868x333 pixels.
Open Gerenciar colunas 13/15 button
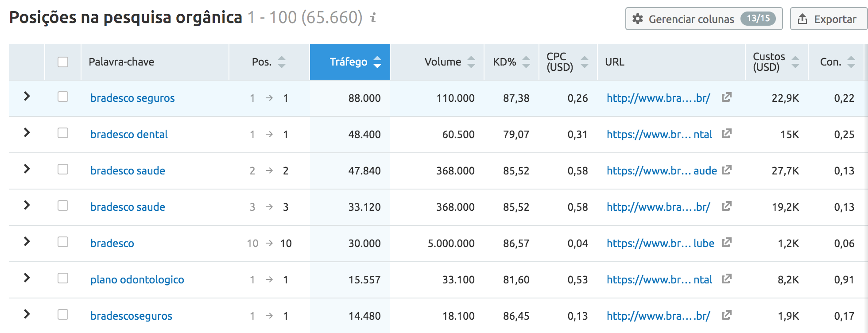[x=704, y=19]
